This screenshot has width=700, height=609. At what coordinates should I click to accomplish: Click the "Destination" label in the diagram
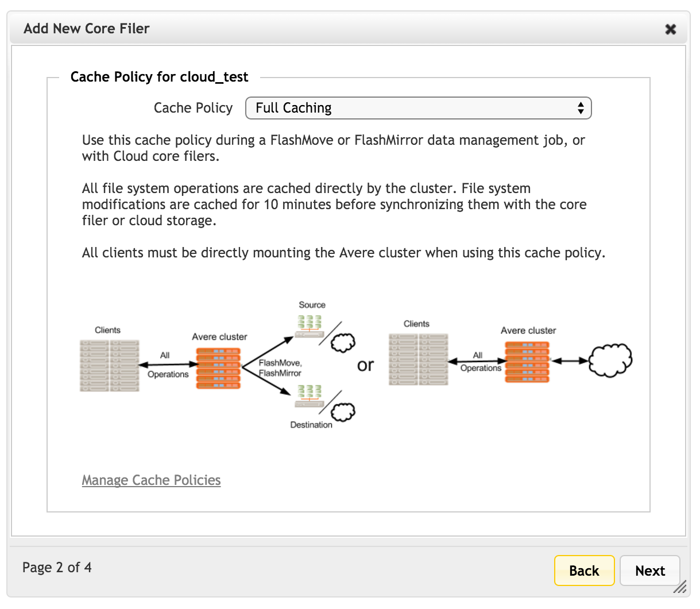pos(311,425)
